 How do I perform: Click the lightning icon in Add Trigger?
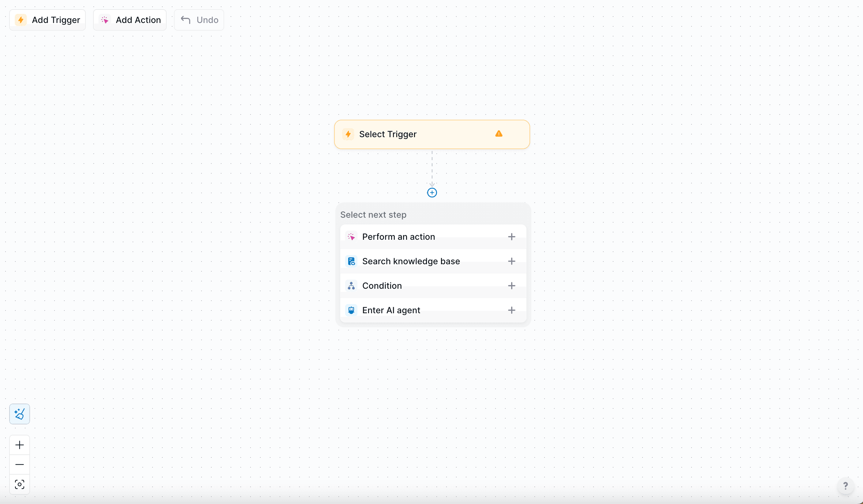(21, 20)
